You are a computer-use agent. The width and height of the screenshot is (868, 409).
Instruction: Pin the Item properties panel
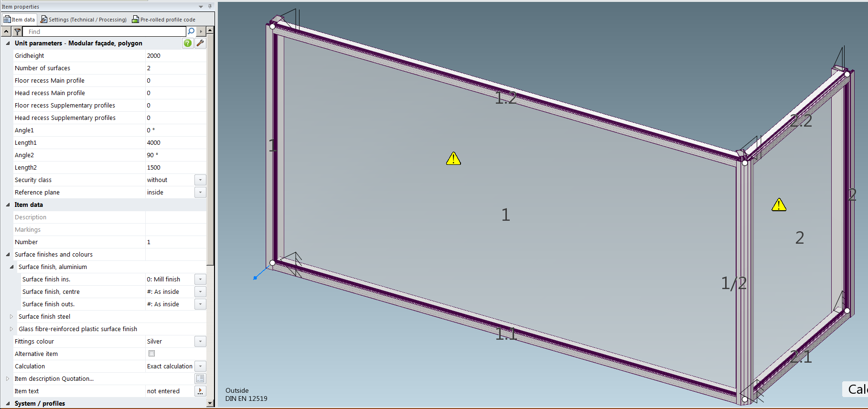point(210,7)
